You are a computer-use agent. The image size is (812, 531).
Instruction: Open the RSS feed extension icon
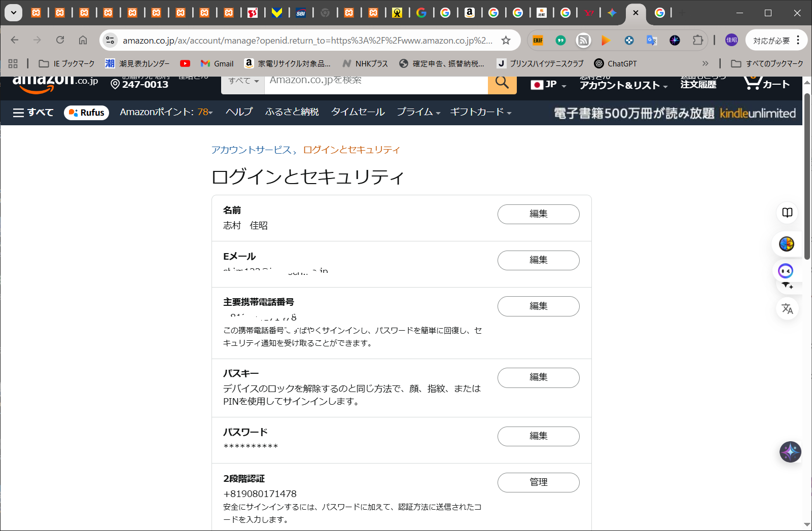pyautogui.click(x=583, y=40)
